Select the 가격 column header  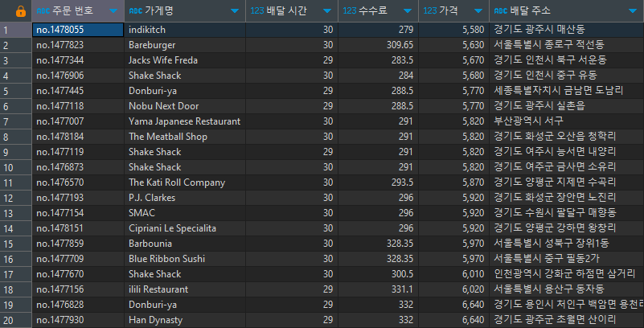point(453,11)
